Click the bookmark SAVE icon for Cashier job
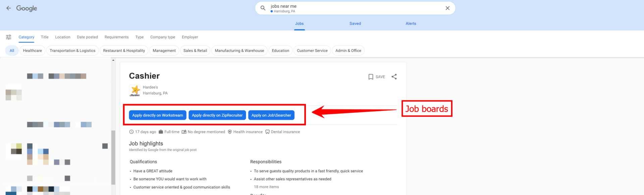Screen dimensions: 644x195 point(371,77)
